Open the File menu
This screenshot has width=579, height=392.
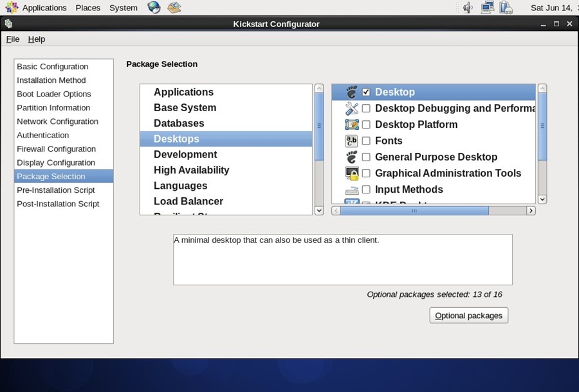point(12,39)
